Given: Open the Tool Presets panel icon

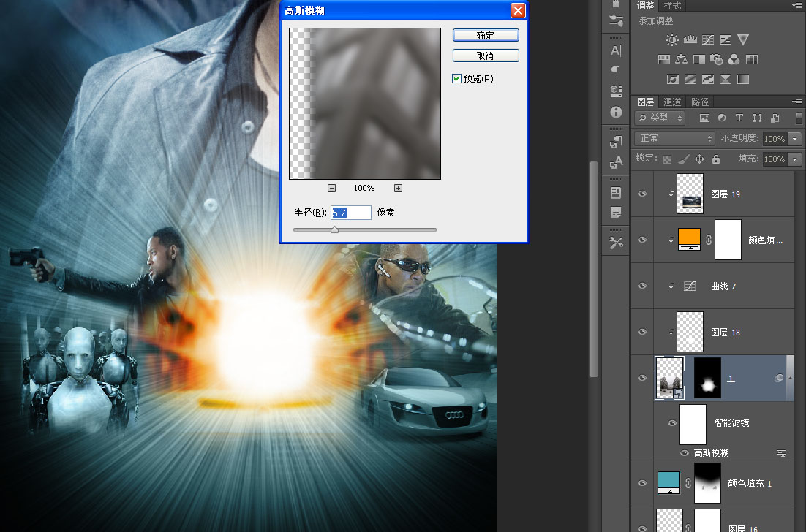Looking at the screenshot, I should click(x=616, y=243).
